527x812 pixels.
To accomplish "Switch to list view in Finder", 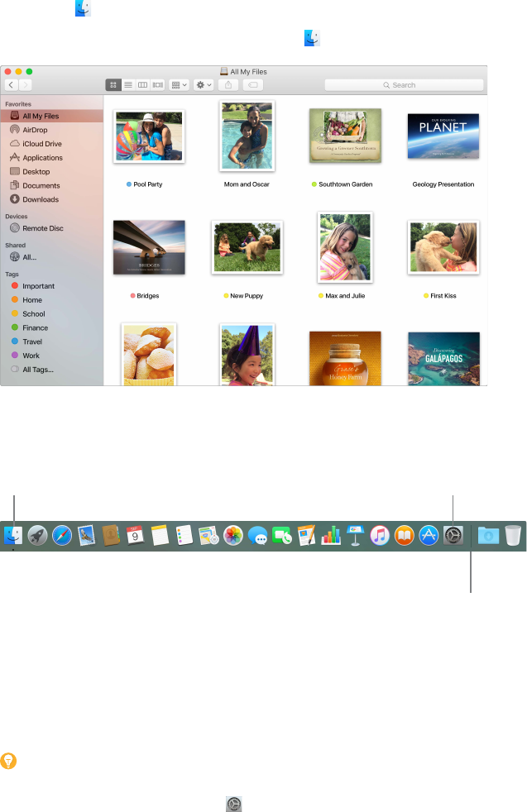I will coord(128,84).
